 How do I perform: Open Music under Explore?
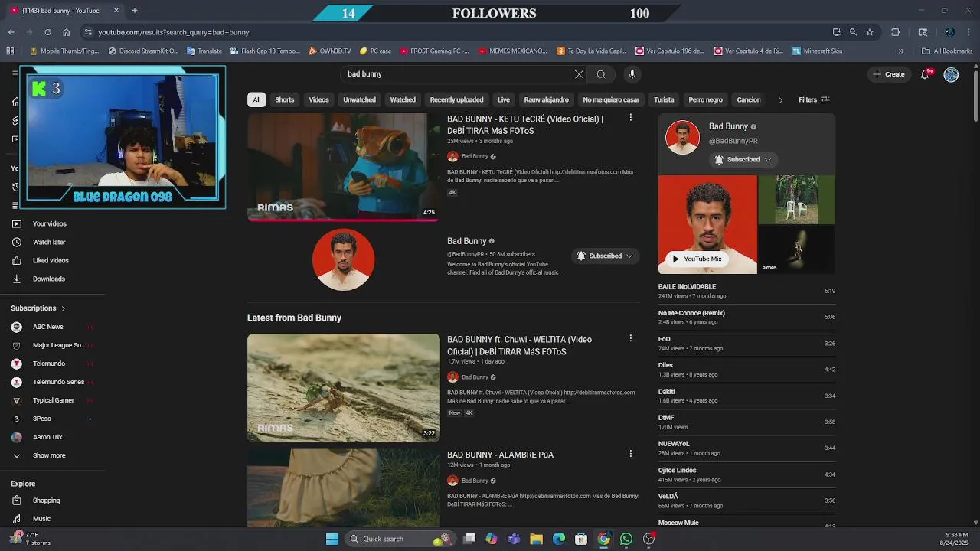click(x=41, y=519)
